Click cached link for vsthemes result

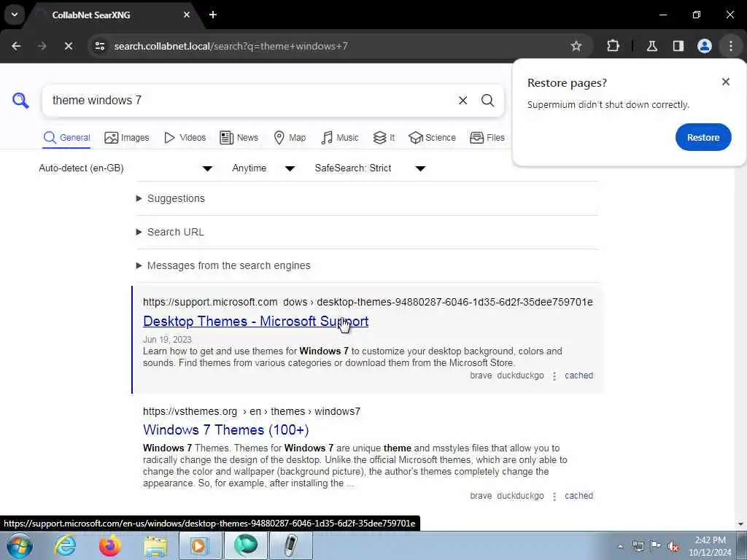coord(578,496)
